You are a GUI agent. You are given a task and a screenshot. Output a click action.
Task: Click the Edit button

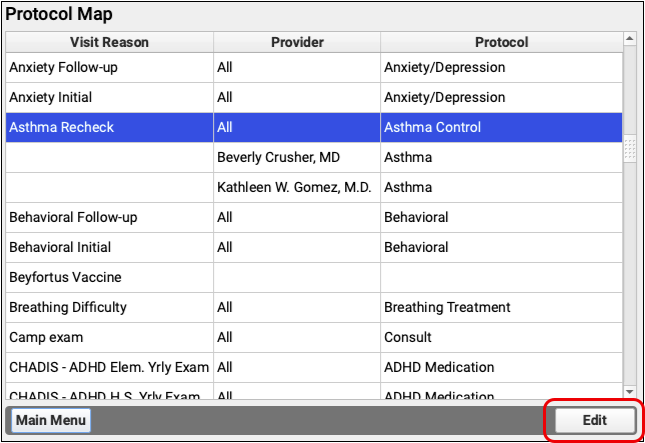coord(594,421)
